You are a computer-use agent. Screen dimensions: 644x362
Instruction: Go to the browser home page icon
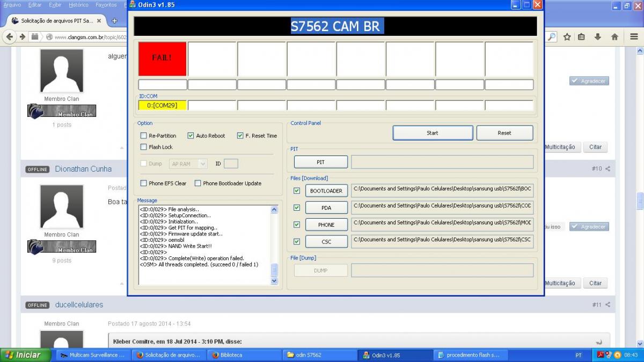(614, 36)
